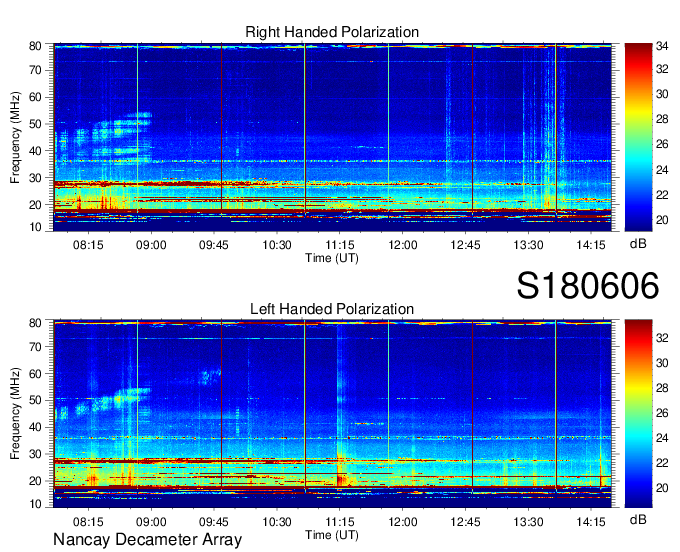
Task: Click the 80 MHz frequency tick of Right Handed plot
Action: [35, 46]
